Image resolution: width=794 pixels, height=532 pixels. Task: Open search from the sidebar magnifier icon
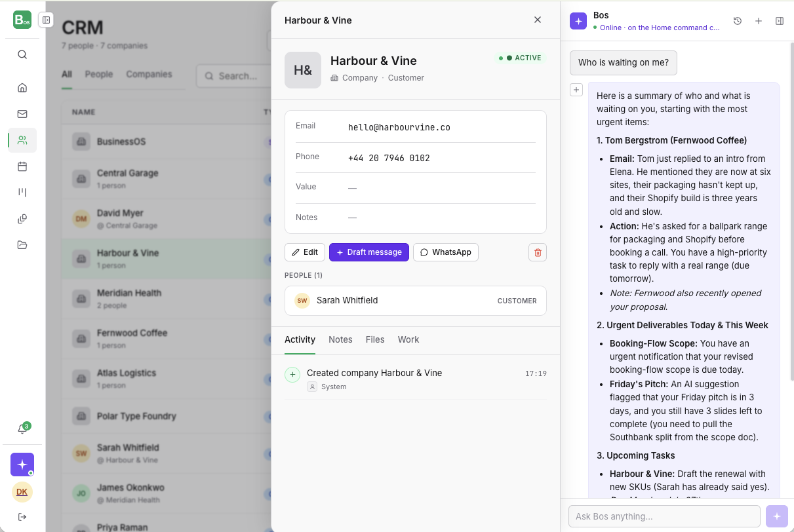(22, 54)
